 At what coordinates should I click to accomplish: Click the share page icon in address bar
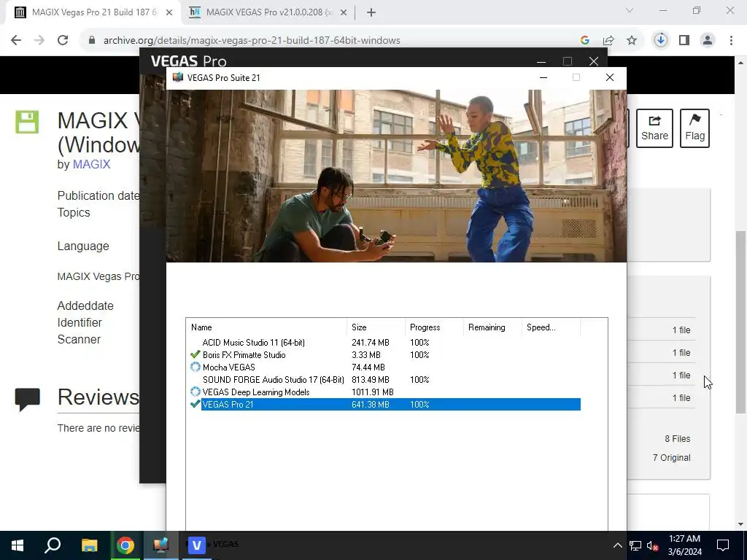point(608,41)
